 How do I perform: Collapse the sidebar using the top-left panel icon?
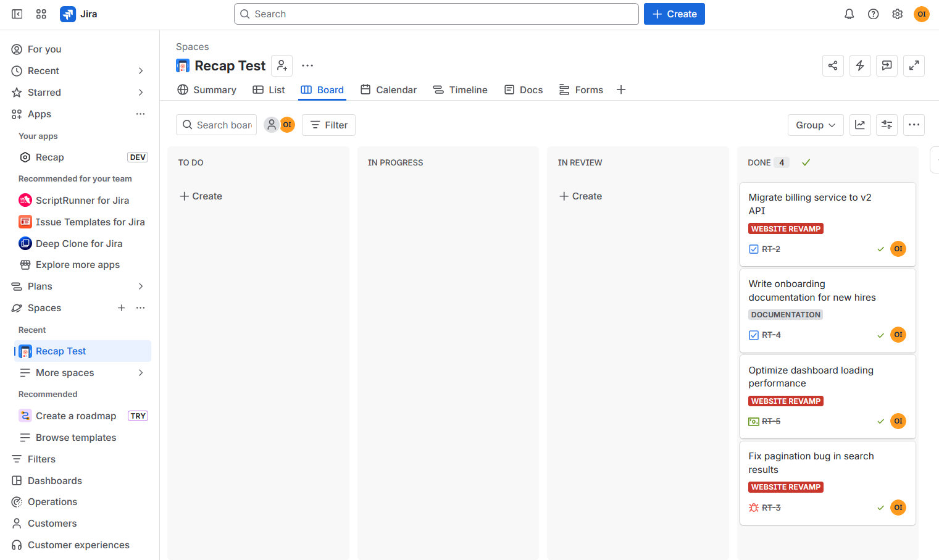tap(17, 14)
